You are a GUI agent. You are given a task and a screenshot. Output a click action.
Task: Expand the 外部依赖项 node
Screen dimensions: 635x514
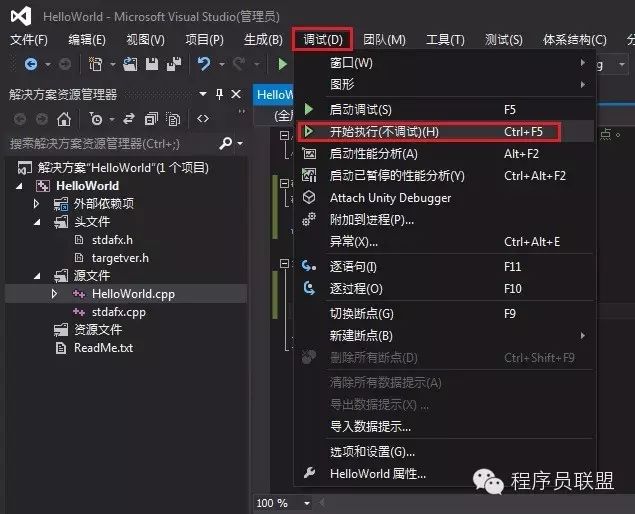(36, 203)
